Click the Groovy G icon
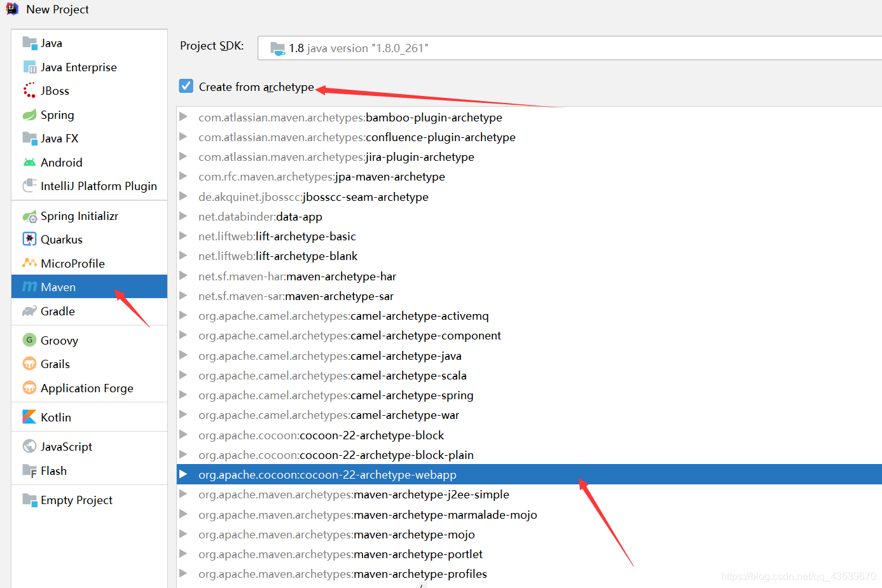Viewport: 882px width, 588px height. point(29,340)
